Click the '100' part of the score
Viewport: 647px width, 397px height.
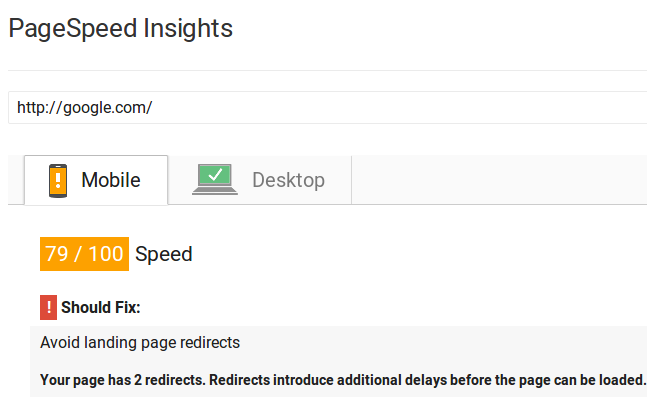point(106,254)
